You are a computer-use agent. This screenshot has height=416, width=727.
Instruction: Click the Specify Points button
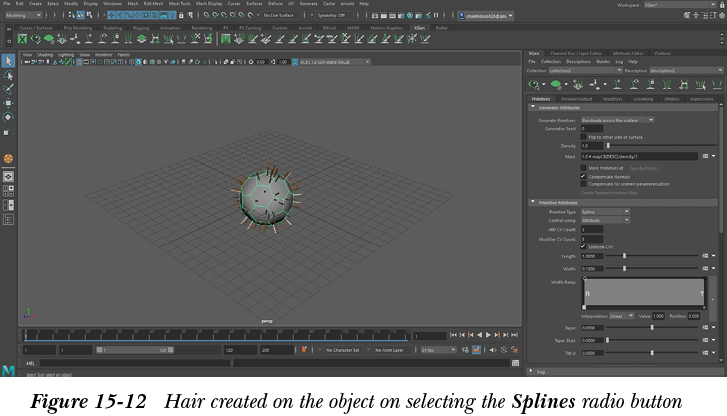(x=643, y=167)
